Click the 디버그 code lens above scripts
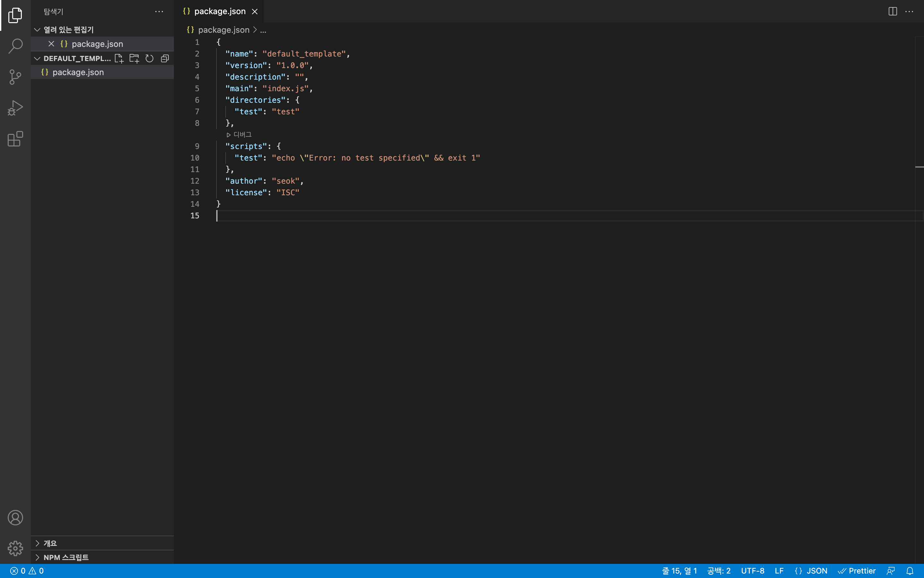The height and width of the screenshot is (578, 924). [239, 135]
